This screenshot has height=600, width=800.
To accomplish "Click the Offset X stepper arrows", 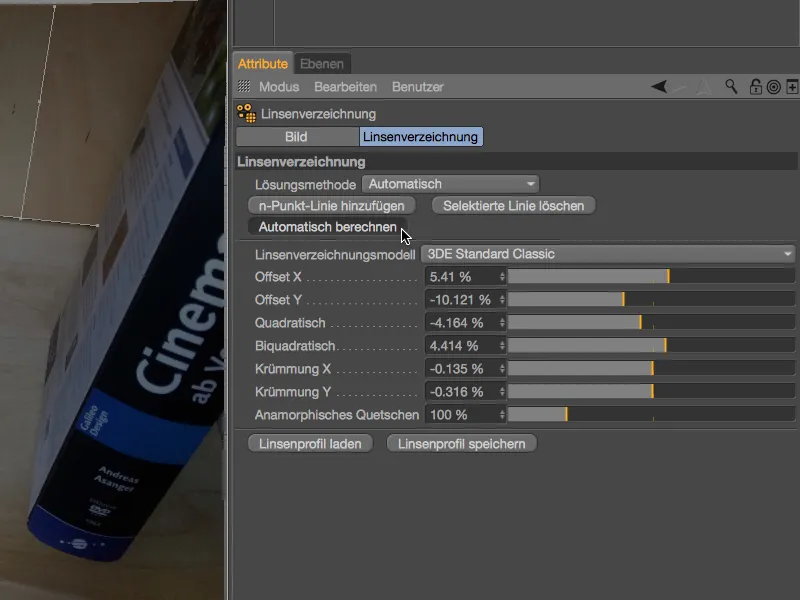I will (503, 277).
